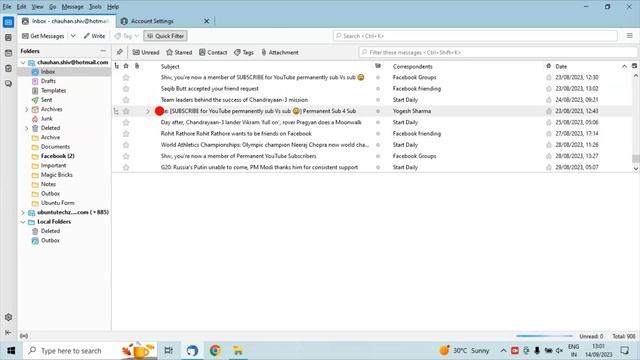This screenshot has width=640, height=360.
Task: Click the read status column header icon
Action: [378, 66]
